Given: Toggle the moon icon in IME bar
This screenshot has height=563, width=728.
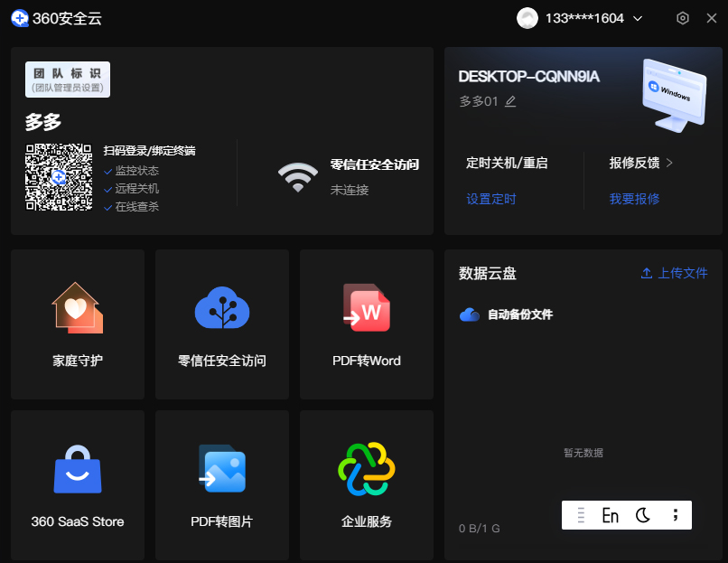Looking at the screenshot, I should 643,515.
